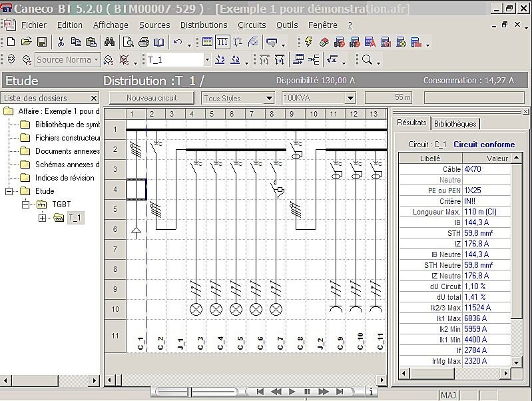The height and width of the screenshot is (401, 532).
Task: Open the dropdown arrow beside the zoom magnifier
Action: pyautogui.click(x=378, y=62)
